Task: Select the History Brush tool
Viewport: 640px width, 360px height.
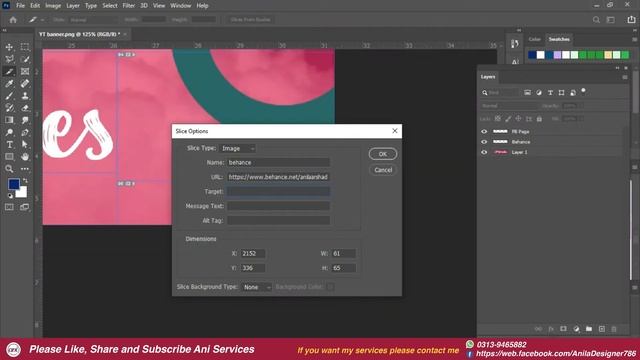Action: (9, 108)
